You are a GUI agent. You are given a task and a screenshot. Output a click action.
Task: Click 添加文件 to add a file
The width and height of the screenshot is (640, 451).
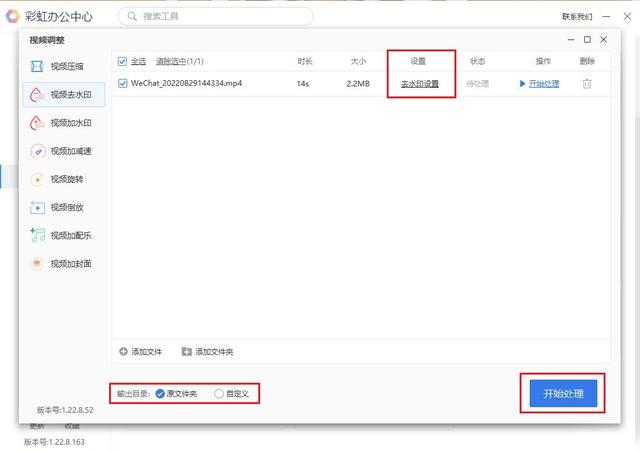[141, 351]
